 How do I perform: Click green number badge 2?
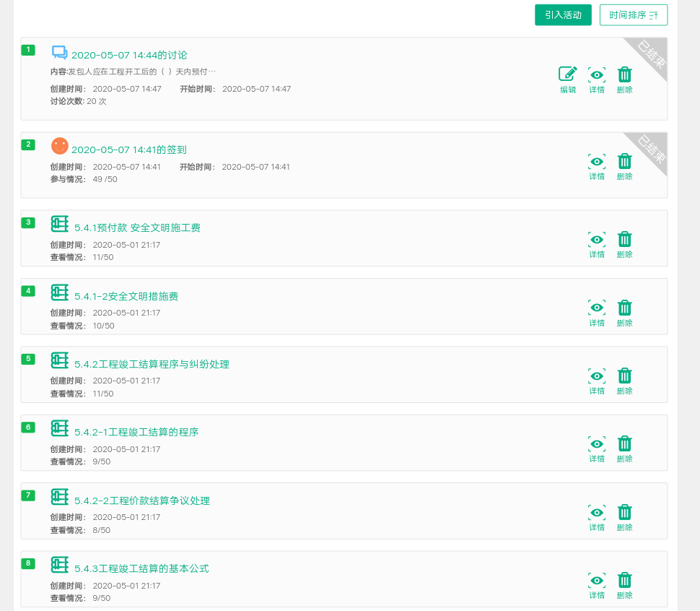(28, 144)
